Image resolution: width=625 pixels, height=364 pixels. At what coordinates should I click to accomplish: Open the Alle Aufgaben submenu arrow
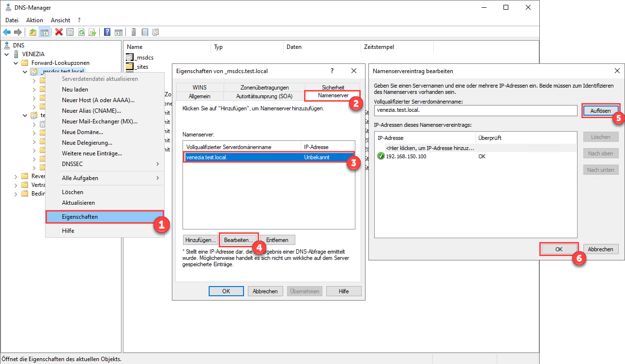point(158,178)
